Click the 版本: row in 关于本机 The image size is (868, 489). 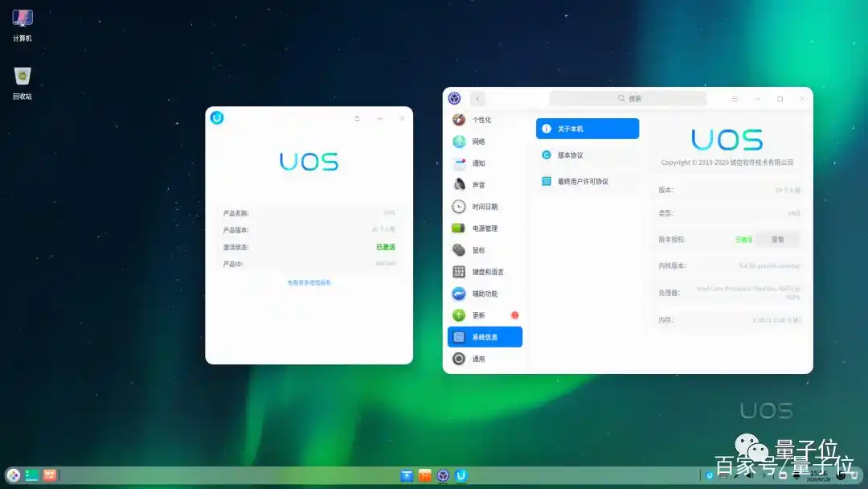click(x=729, y=190)
